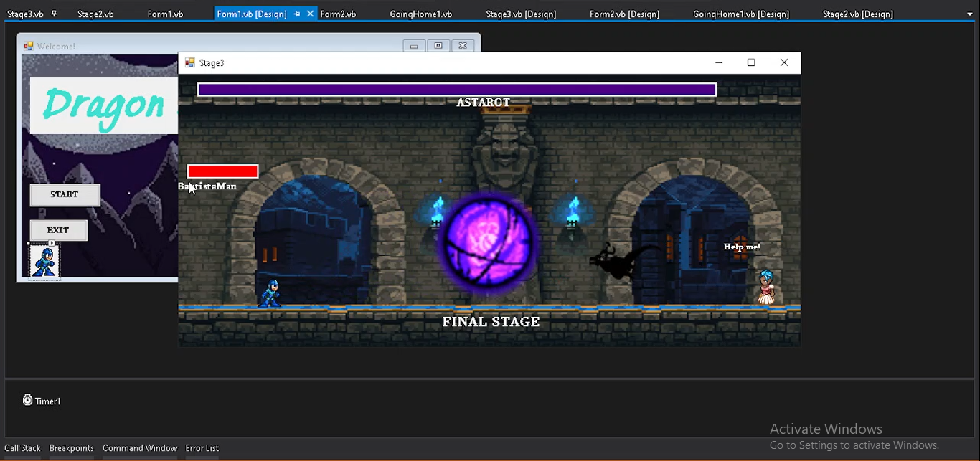
Task: Toggle the pin on the Form1.vb [Design] tab
Action: [x=297, y=14]
